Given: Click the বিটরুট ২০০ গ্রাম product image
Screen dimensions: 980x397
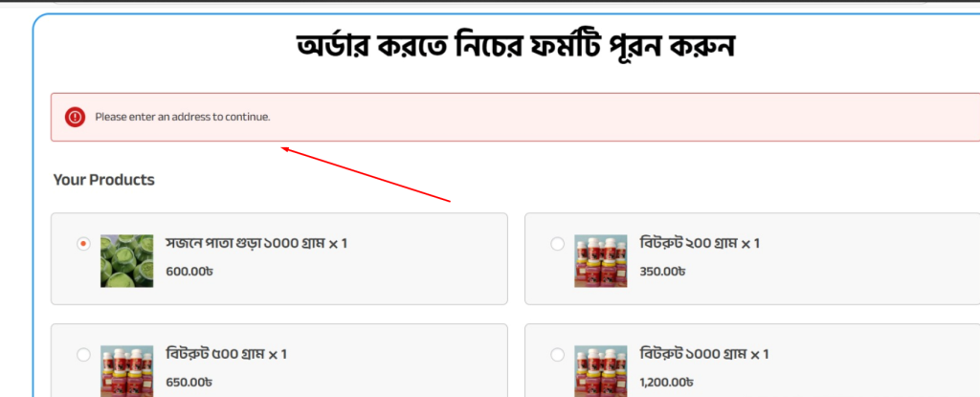Looking at the screenshot, I should [601, 261].
